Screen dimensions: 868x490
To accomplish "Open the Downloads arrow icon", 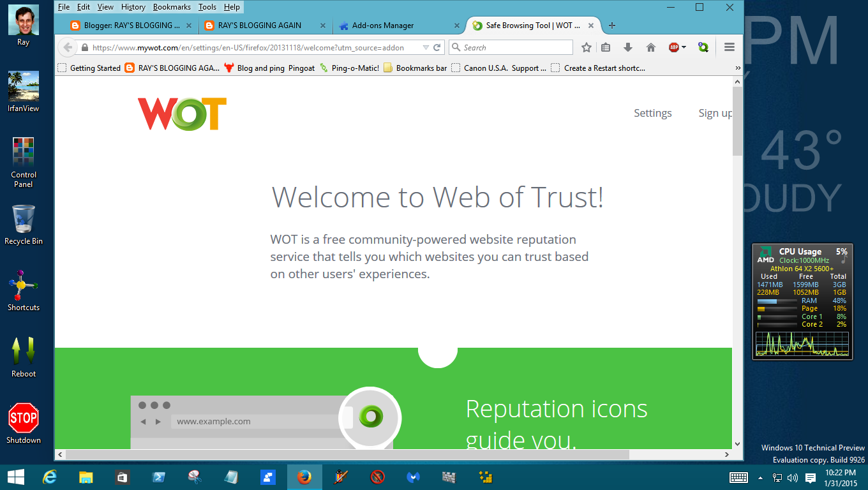I will (x=628, y=47).
